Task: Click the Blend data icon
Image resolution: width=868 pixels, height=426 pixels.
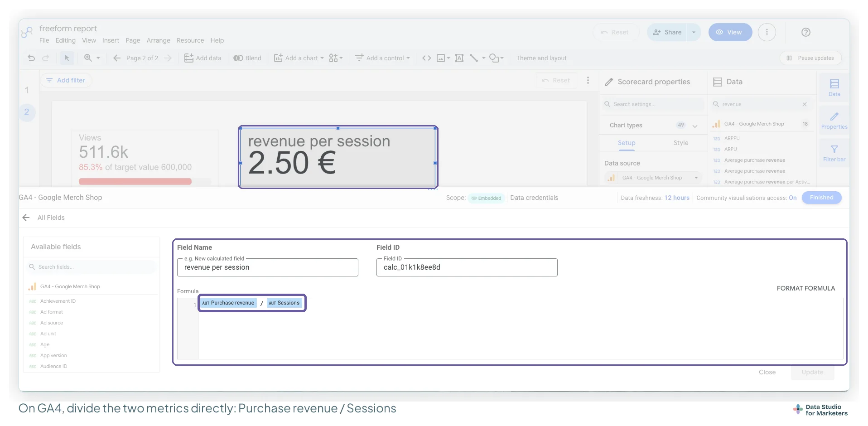Action: click(238, 58)
